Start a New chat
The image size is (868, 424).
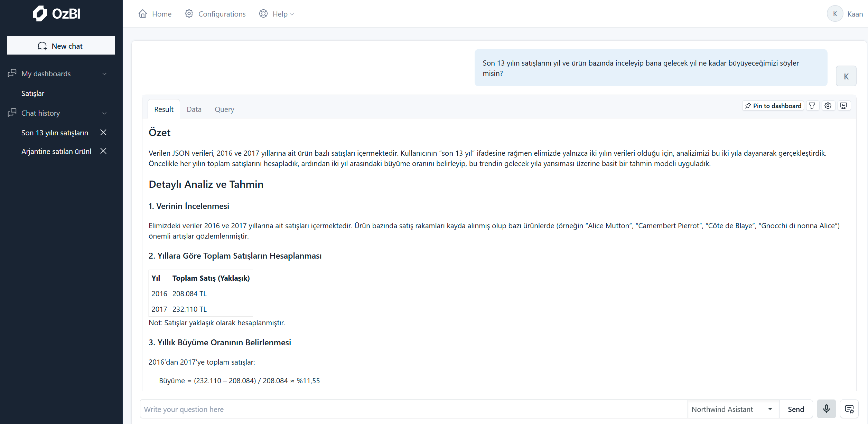(61, 46)
